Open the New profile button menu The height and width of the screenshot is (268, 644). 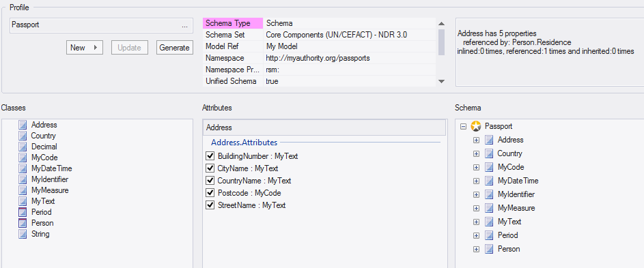point(84,48)
